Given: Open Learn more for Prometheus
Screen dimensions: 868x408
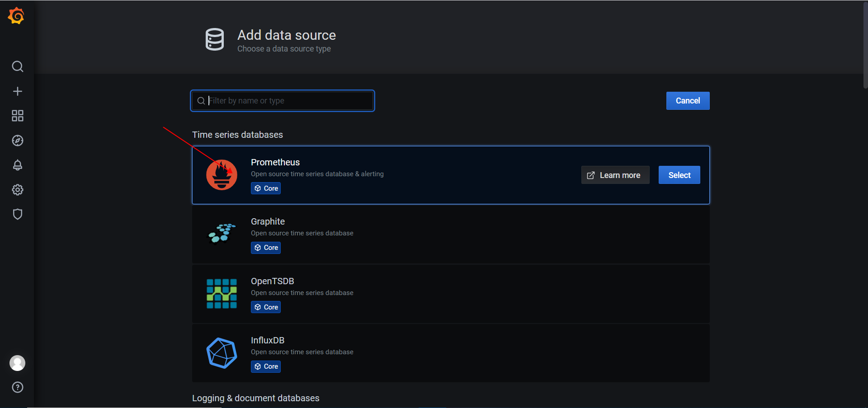Looking at the screenshot, I should (x=615, y=175).
